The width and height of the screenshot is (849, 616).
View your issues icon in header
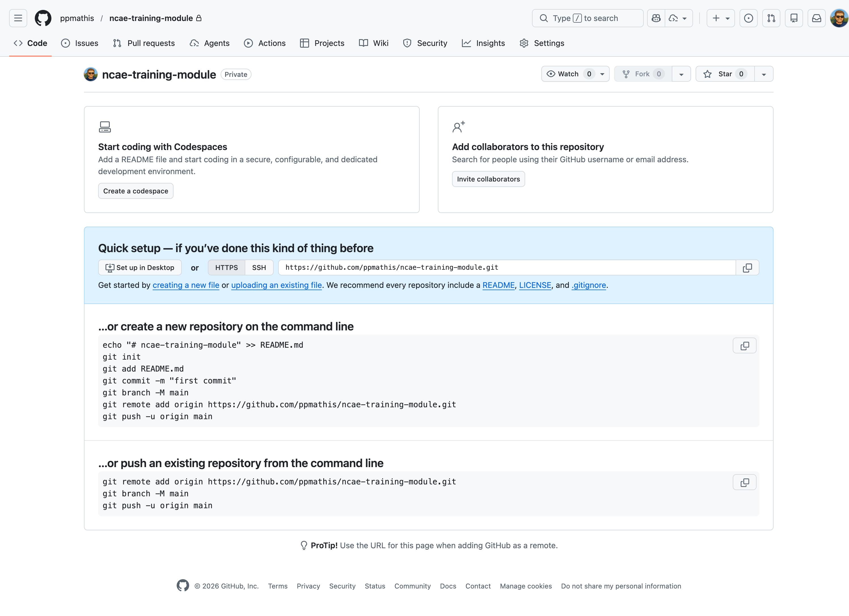[749, 18]
